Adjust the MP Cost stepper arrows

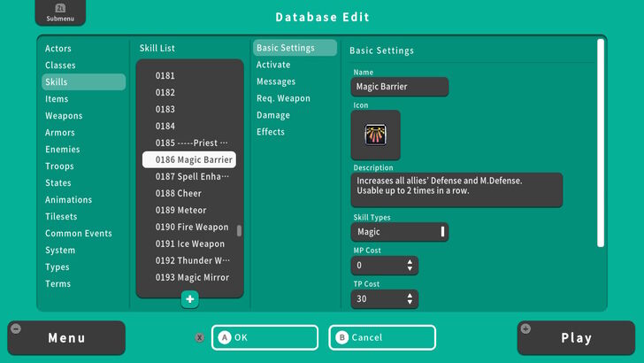pyautogui.click(x=410, y=266)
